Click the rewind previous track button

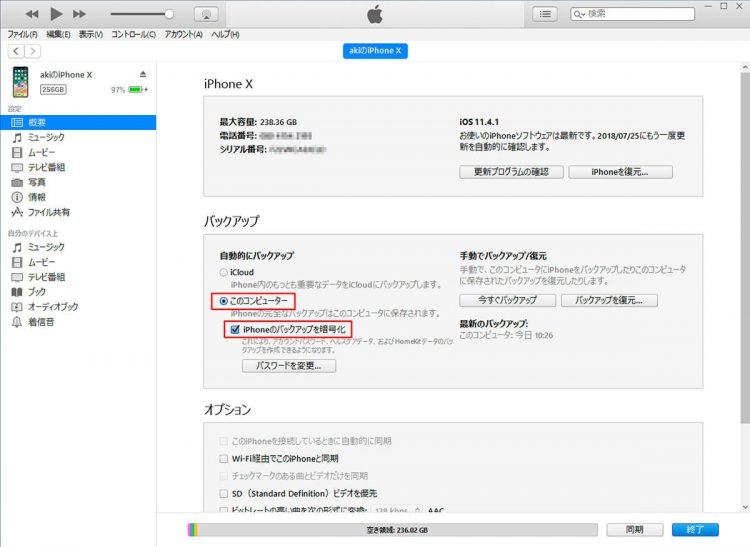pos(32,14)
